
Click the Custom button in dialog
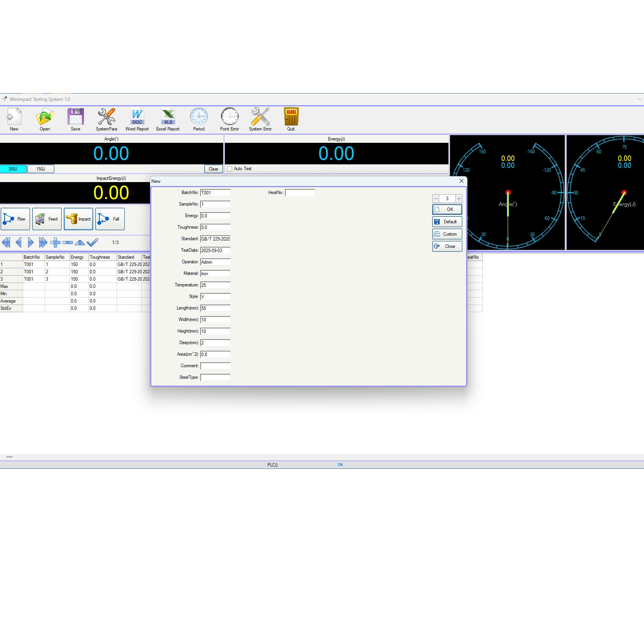447,234
